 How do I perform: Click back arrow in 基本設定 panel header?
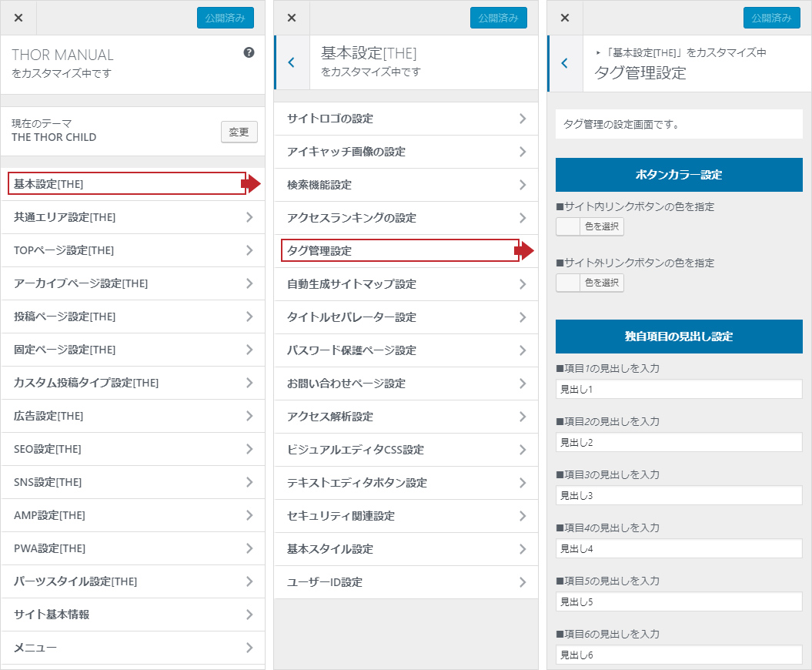point(291,62)
